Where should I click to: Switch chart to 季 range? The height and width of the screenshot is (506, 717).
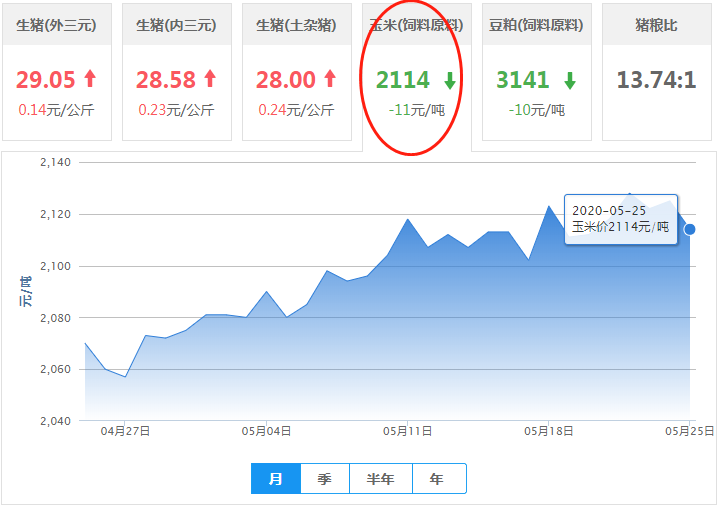click(325, 479)
